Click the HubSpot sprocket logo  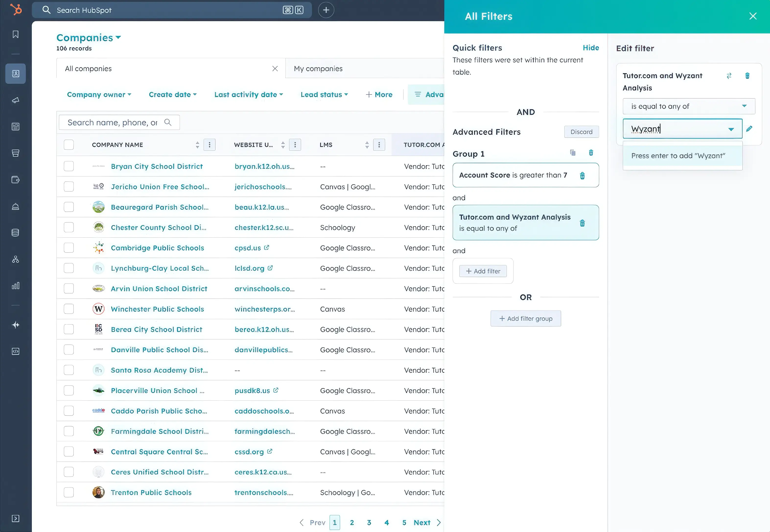tap(16, 9)
